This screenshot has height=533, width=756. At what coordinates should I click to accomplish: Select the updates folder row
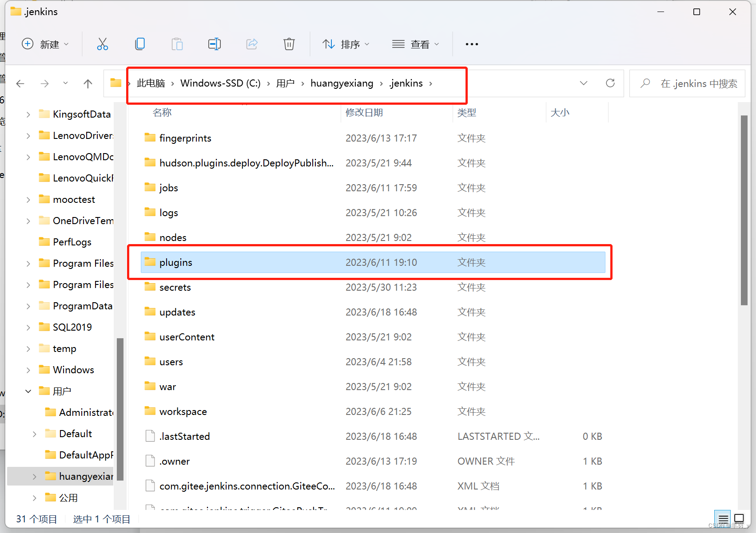(x=373, y=312)
